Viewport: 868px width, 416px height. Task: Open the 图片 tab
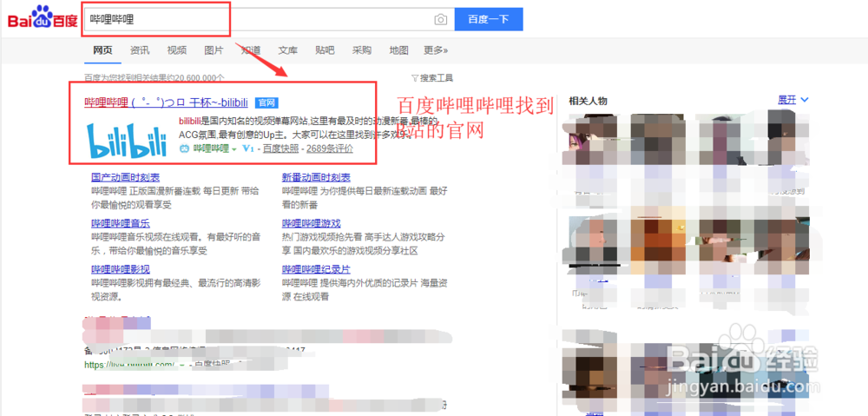214,50
